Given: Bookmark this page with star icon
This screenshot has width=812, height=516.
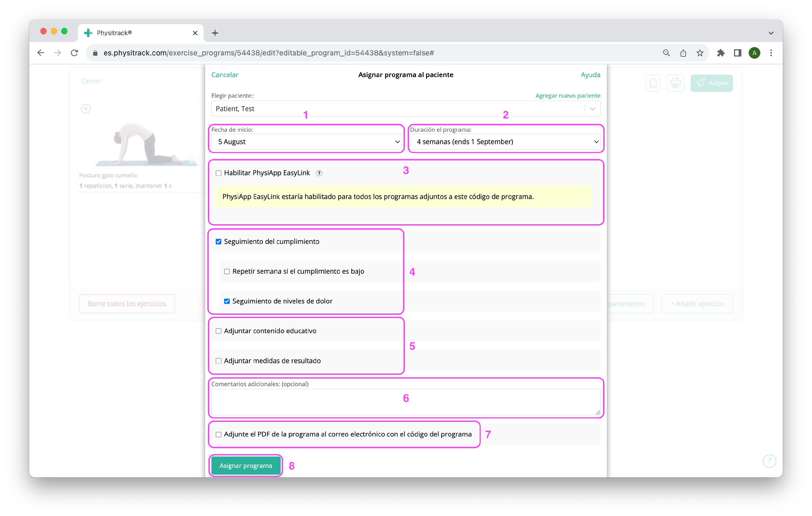Looking at the screenshot, I should point(700,53).
